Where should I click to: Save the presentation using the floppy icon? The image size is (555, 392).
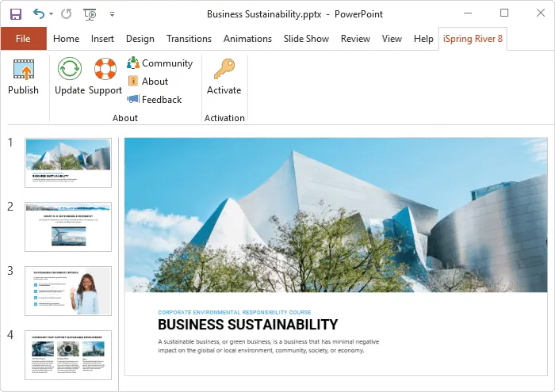(16, 14)
